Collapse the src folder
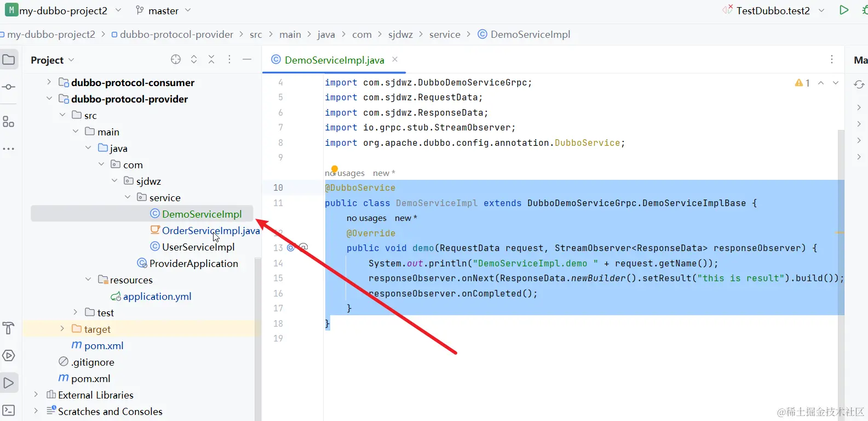The height and width of the screenshot is (421, 868). 62,115
